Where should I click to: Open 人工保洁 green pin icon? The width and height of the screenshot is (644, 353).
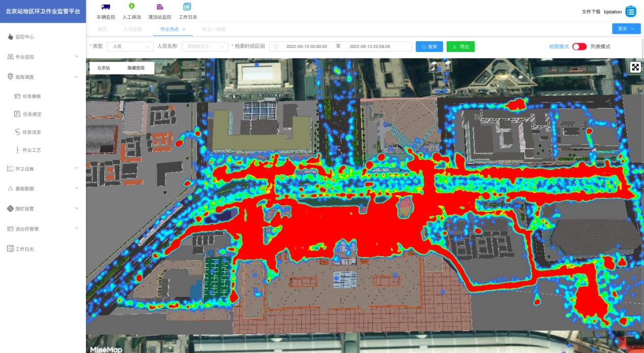coord(132,7)
